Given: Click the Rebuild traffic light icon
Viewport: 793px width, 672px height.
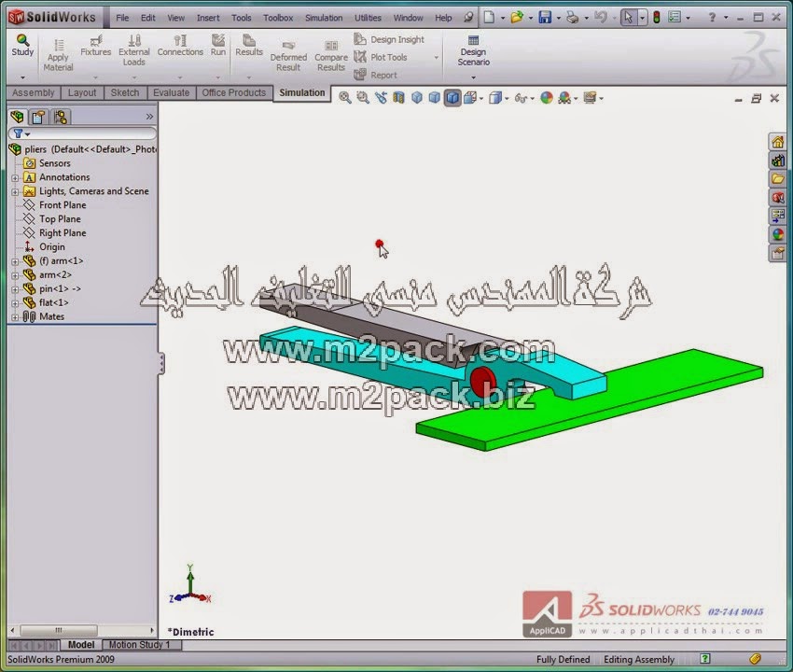Looking at the screenshot, I should coord(657,18).
